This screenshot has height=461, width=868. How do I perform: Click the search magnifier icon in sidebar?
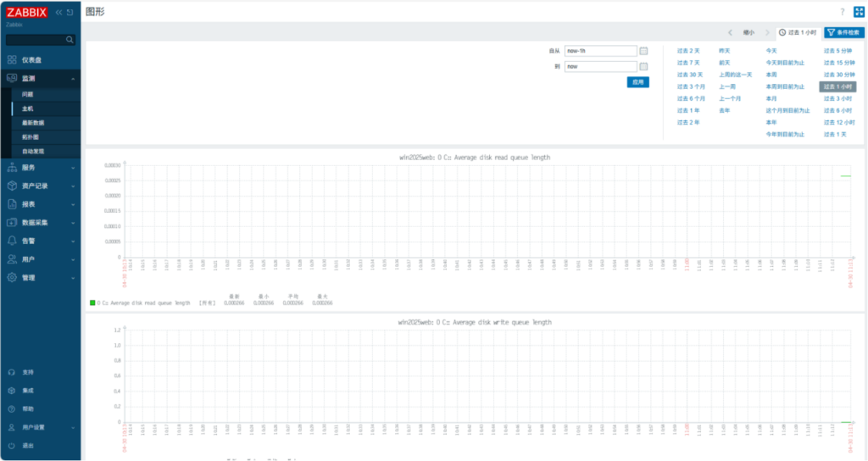click(70, 40)
